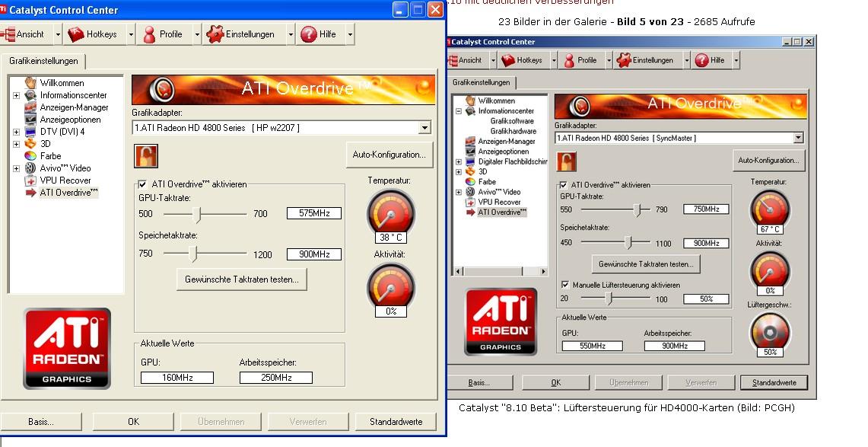Toggle Manuelle Lüftersteuerung aktivieren checkbox

565,285
